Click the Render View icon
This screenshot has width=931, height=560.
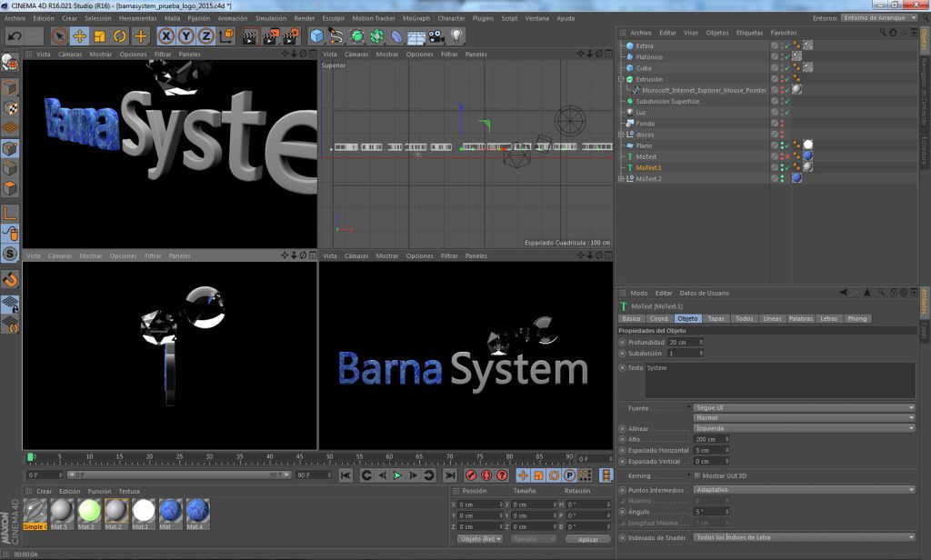(x=249, y=35)
